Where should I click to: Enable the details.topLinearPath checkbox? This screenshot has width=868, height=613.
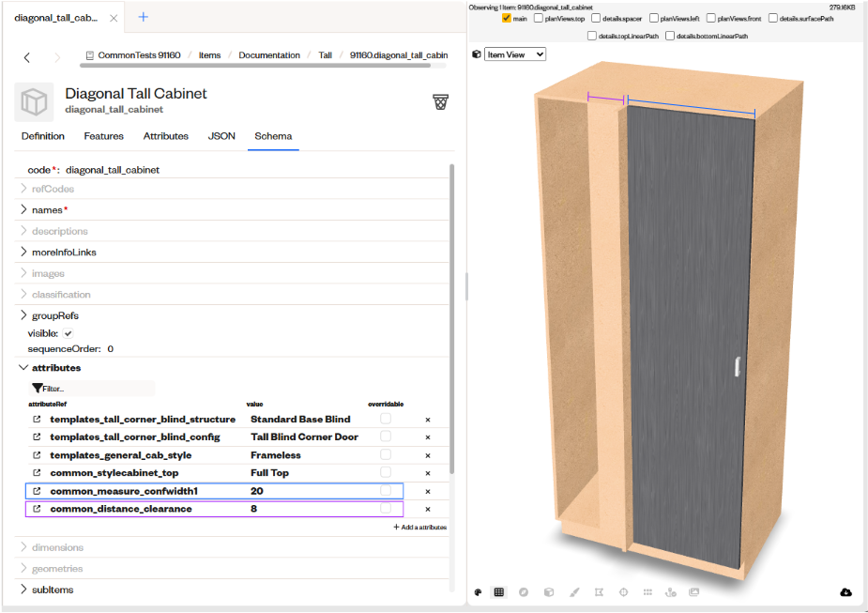(x=592, y=36)
